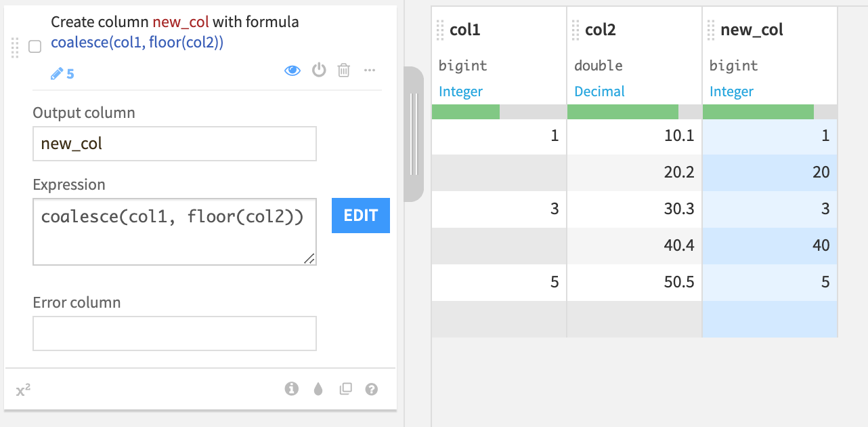Click the color droplet icon
This screenshot has height=427, width=868.
pyautogui.click(x=318, y=389)
